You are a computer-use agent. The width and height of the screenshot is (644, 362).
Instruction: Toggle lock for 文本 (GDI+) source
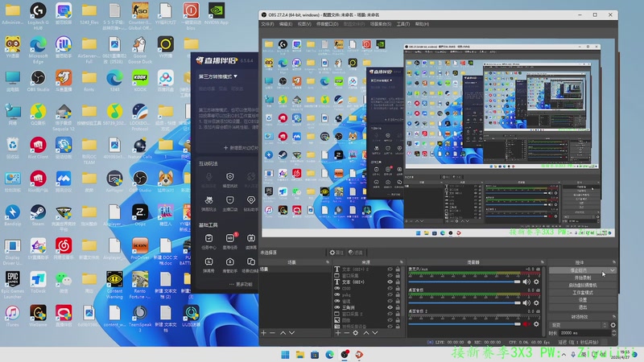pyautogui.click(x=398, y=282)
